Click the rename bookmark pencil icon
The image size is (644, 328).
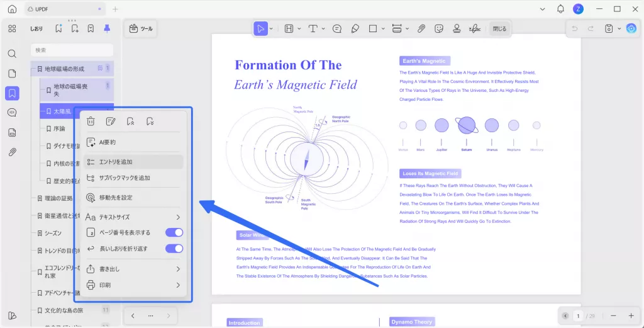(111, 122)
